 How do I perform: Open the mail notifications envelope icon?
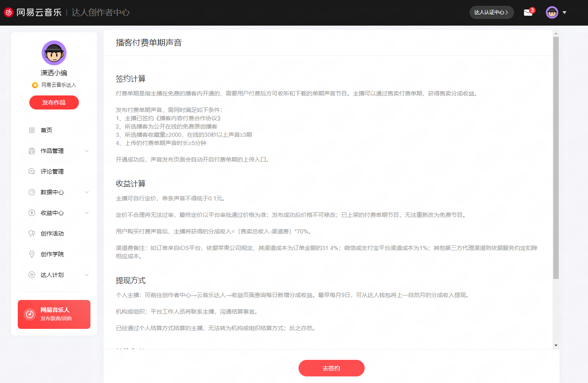click(528, 13)
